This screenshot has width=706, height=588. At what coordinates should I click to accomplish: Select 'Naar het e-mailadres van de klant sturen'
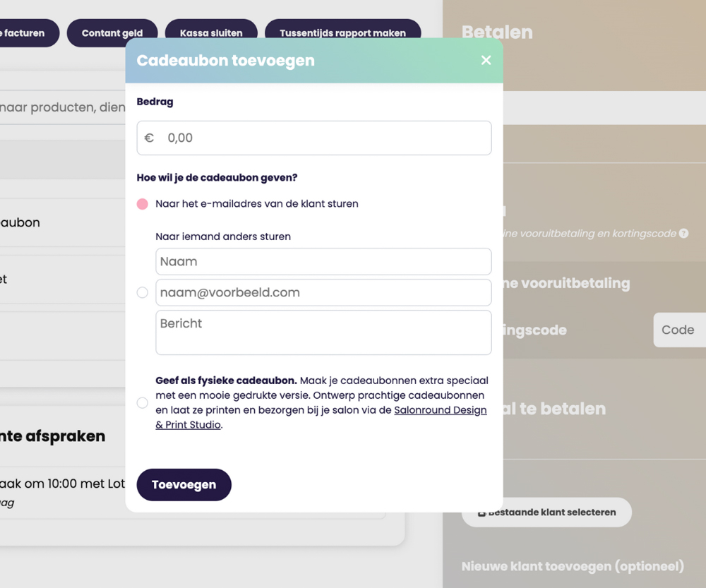point(143,204)
